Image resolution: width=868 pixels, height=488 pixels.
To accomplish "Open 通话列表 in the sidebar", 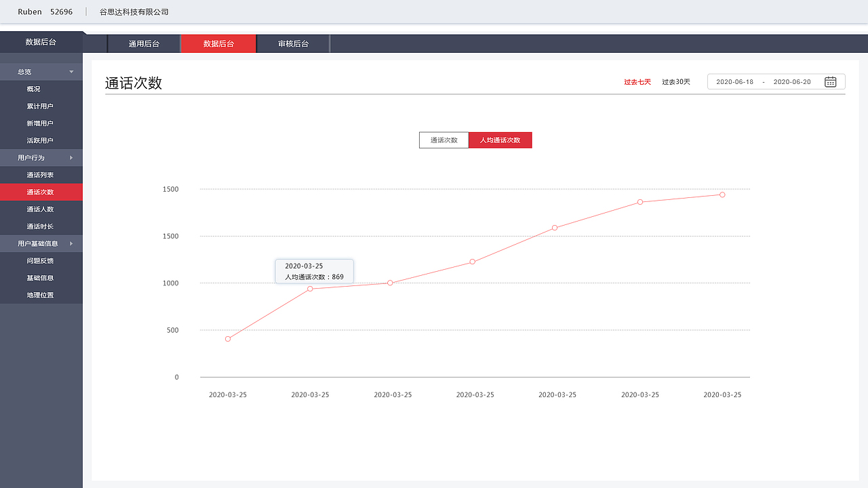I will point(41,175).
